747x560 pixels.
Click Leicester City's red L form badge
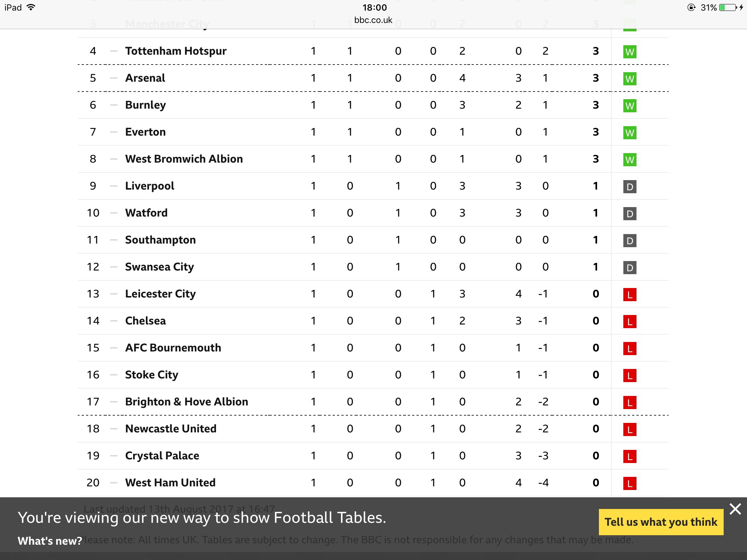[x=630, y=295]
